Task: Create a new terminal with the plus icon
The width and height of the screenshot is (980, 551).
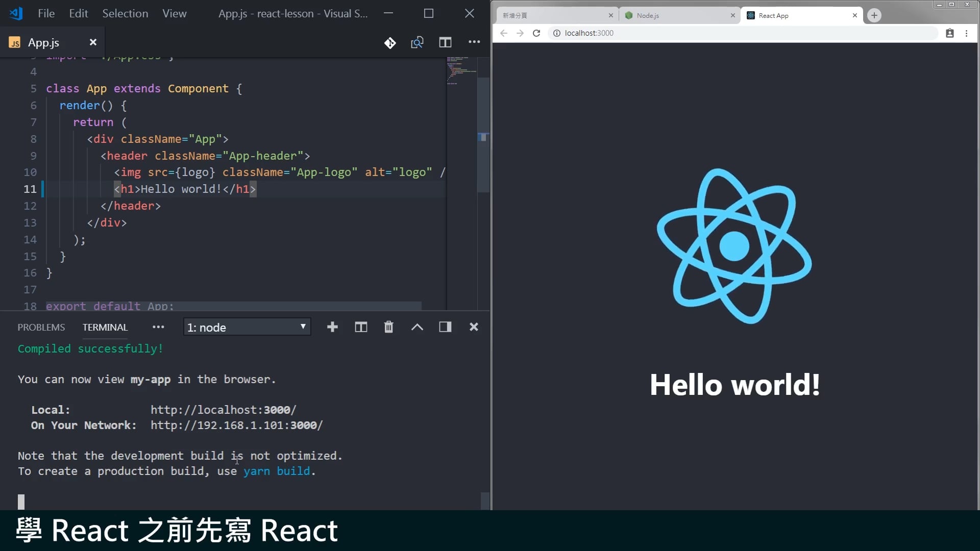Action: point(332,327)
